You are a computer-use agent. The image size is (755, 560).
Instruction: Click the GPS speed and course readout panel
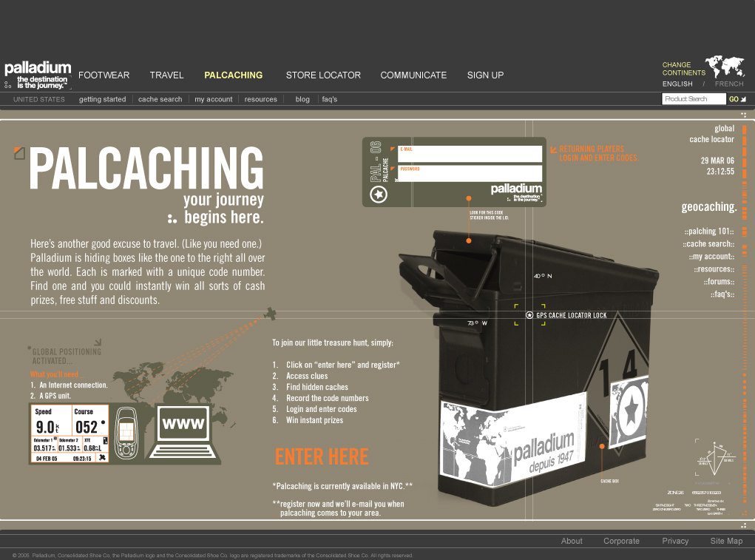coord(70,434)
